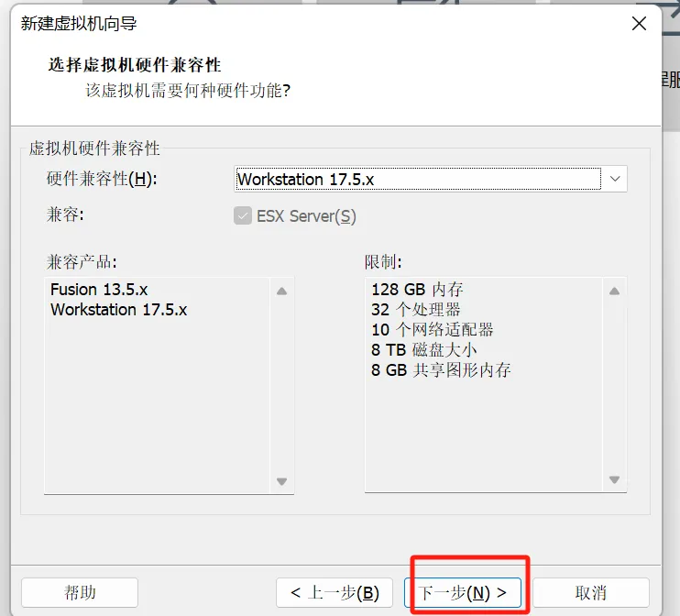
Task: Open help via the 帮助 button
Action: (x=80, y=592)
